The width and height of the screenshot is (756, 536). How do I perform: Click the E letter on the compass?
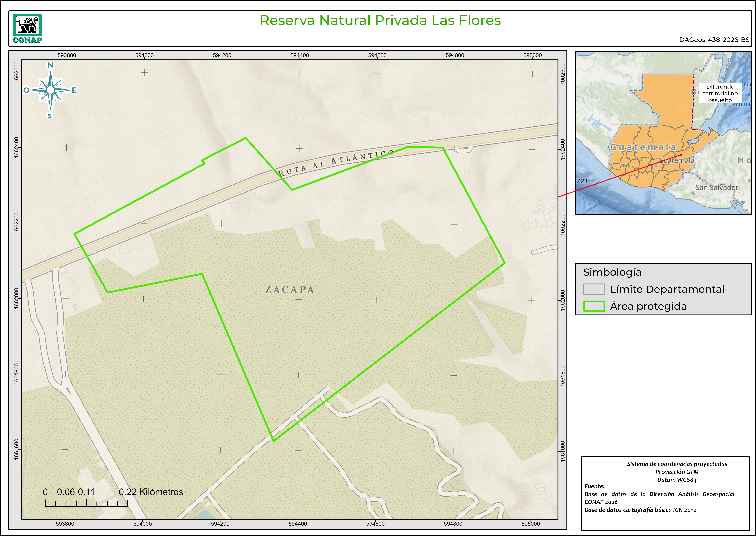74,90
